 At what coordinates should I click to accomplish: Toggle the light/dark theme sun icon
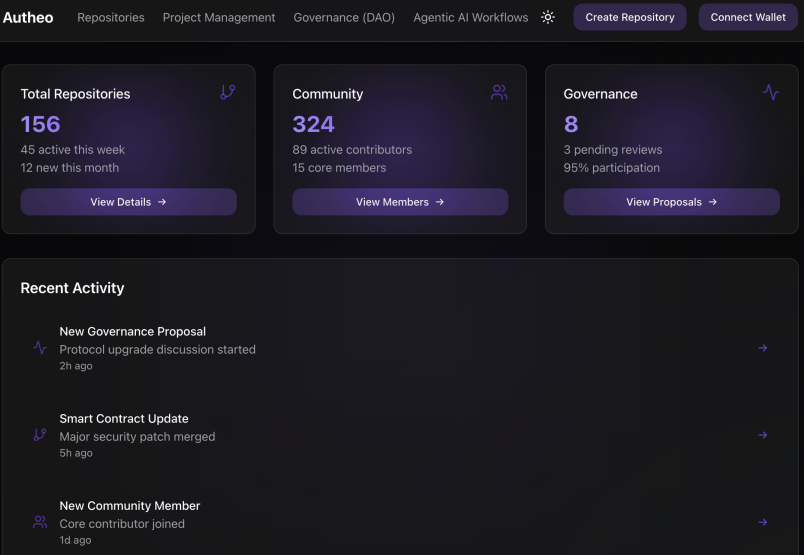[548, 17]
